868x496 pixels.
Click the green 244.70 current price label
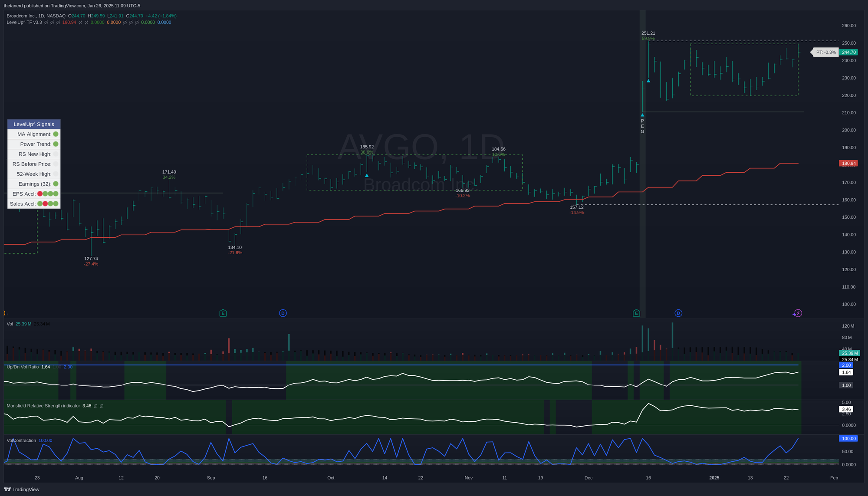pos(848,52)
